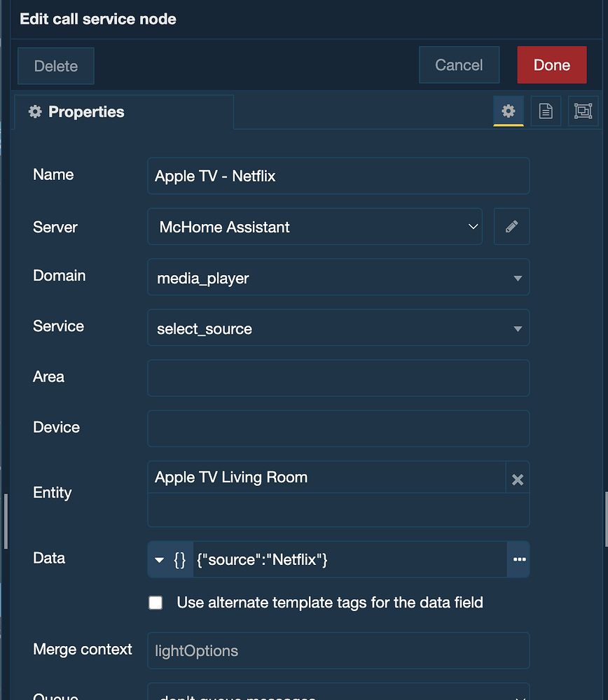Click the Done button
608x700 pixels.
point(551,64)
